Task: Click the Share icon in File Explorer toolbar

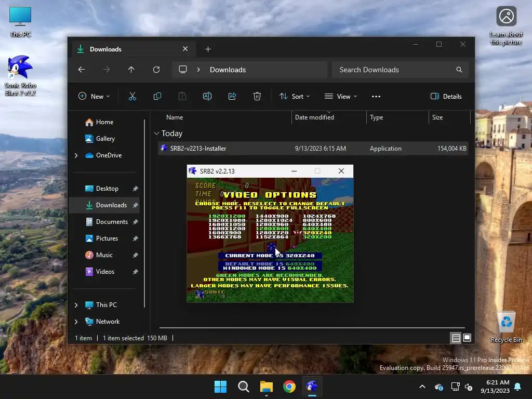Action: (232, 96)
